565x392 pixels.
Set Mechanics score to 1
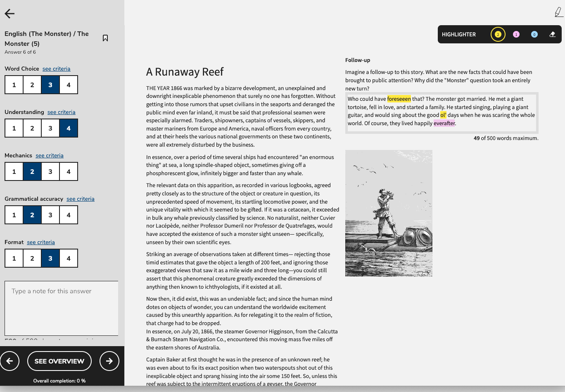[14, 171]
